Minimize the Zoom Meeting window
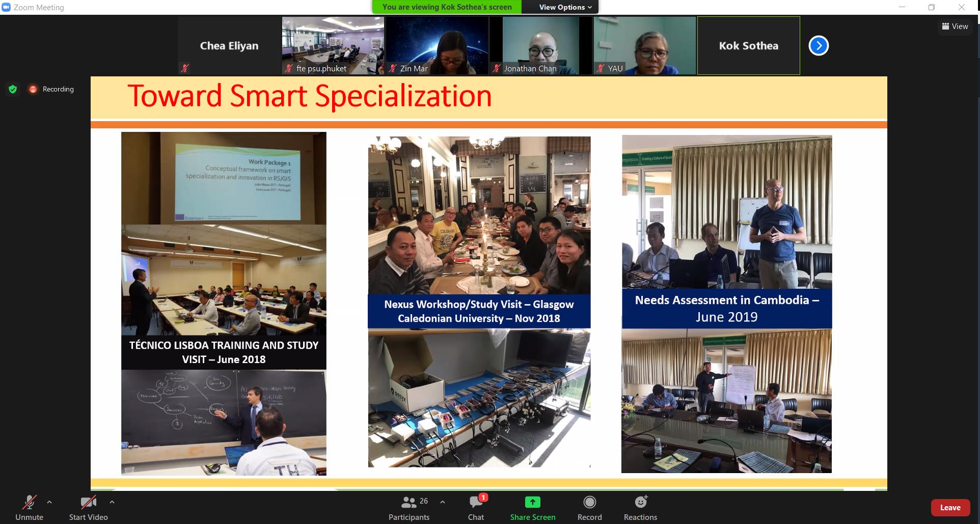Screen dimensions: 980x524 tap(902, 7)
